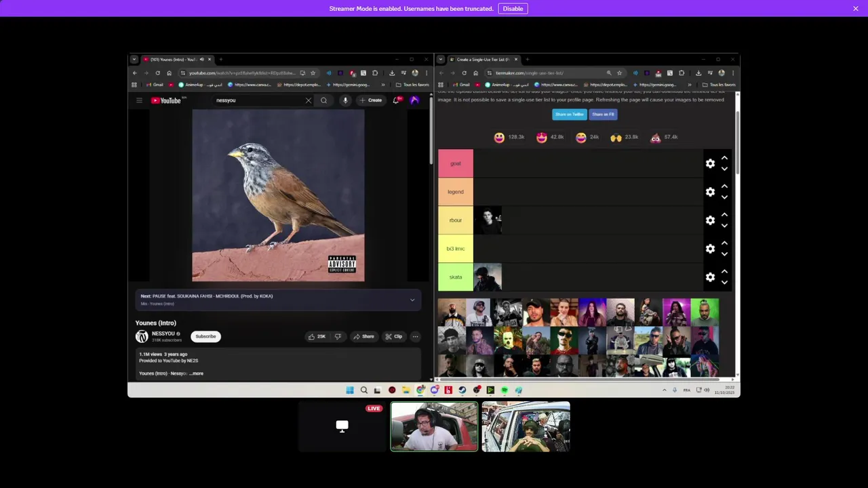Viewport: 868px width, 488px height.
Task: Click Share on FB button
Action: click(x=603, y=115)
